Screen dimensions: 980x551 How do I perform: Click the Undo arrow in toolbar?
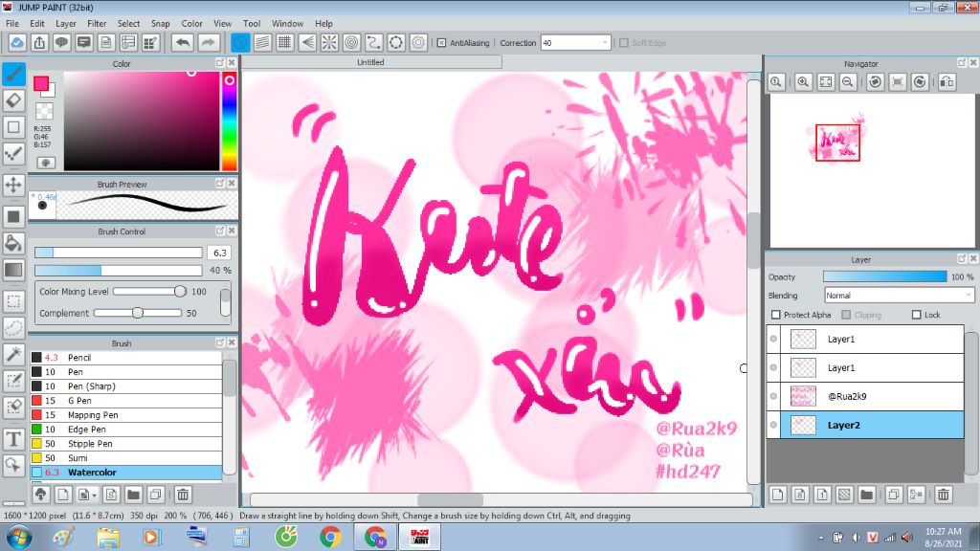[183, 42]
